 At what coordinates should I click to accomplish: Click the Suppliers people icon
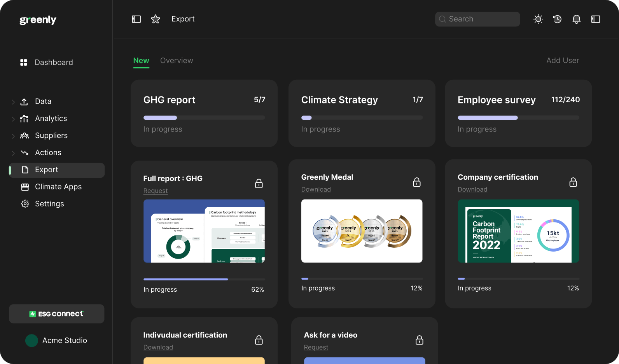point(24,135)
